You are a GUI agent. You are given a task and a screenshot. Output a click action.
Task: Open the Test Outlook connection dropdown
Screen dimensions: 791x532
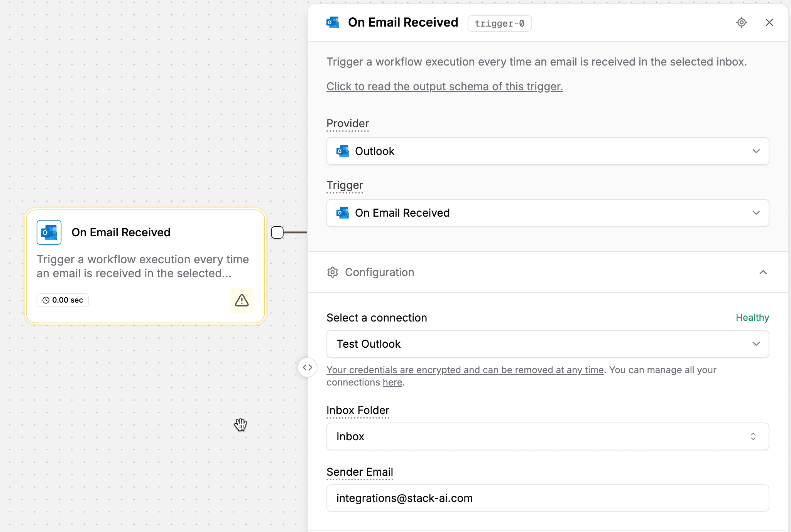click(x=547, y=344)
